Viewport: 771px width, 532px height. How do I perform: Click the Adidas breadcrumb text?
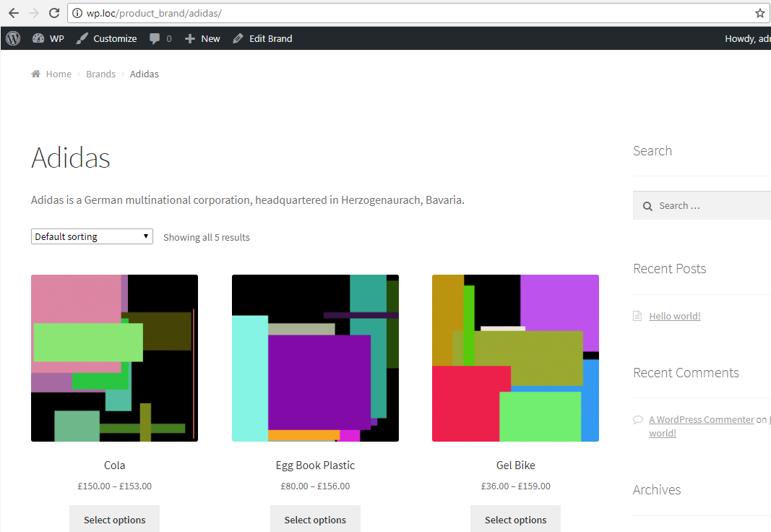(144, 74)
